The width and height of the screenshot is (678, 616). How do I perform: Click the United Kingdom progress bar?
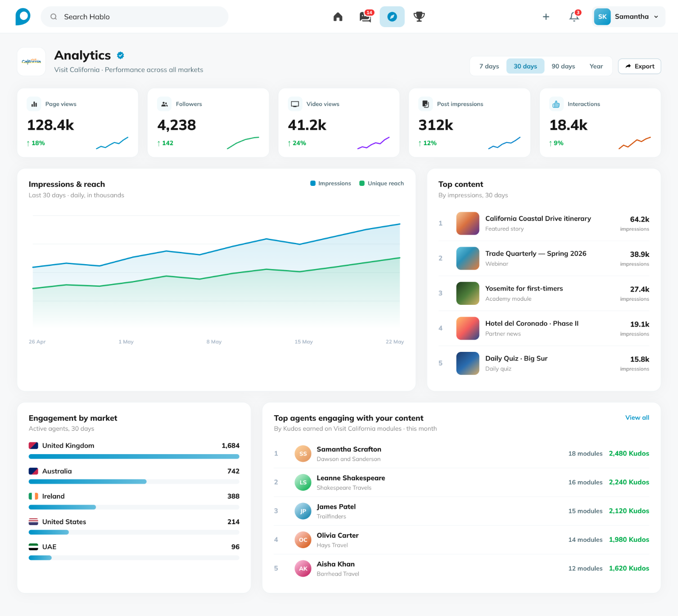[x=134, y=456]
